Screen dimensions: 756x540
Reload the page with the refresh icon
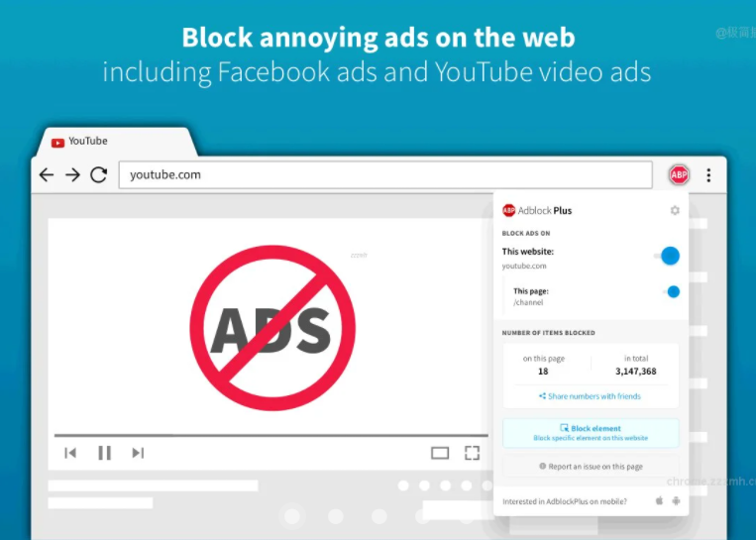coord(99,174)
